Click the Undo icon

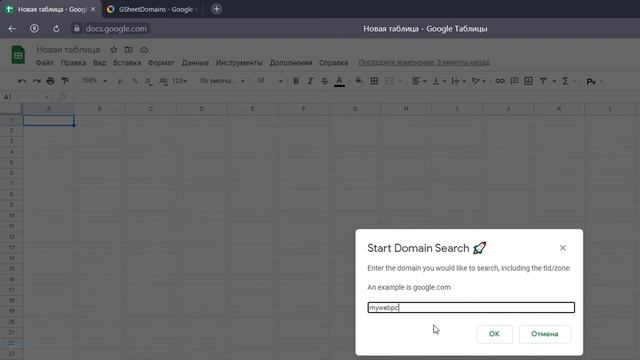[x=22, y=81]
